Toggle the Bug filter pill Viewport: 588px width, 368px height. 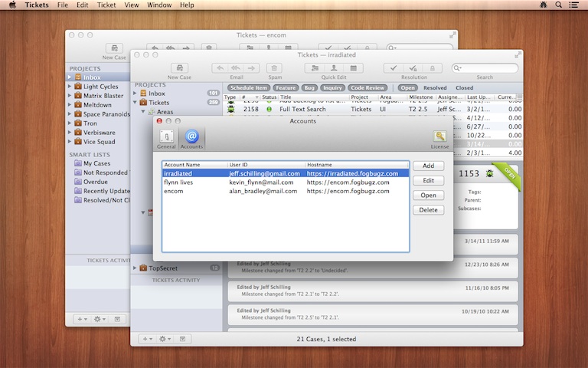point(310,88)
